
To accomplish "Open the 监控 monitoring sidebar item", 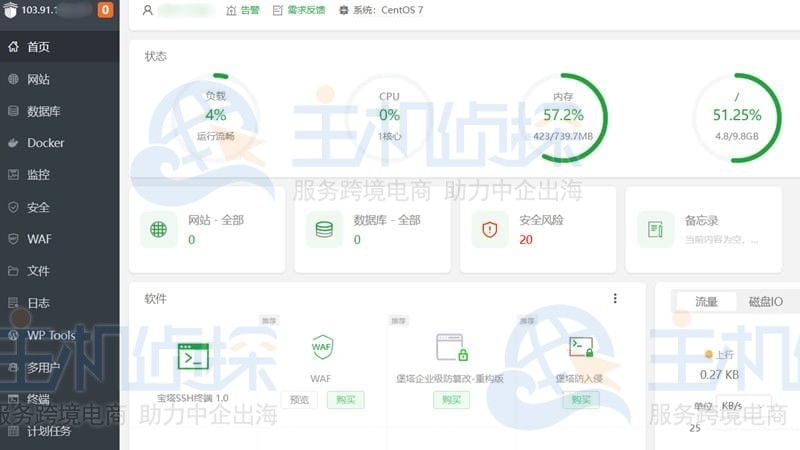I will pos(60,175).
